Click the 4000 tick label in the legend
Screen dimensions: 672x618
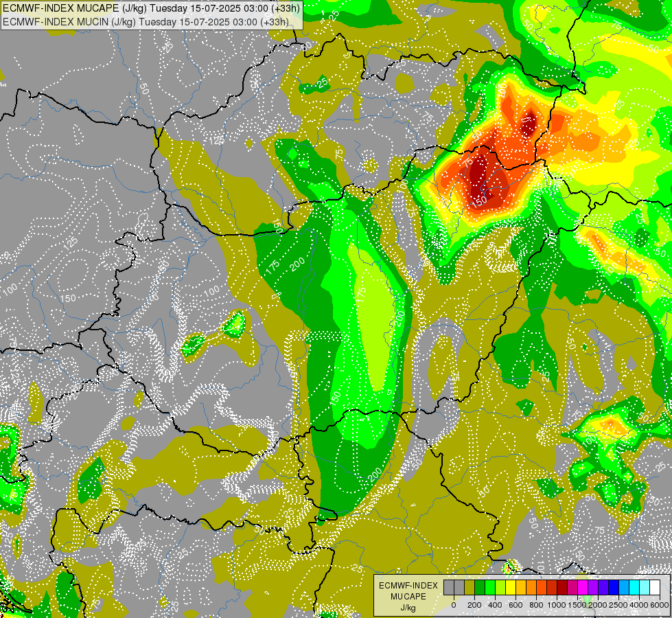639,605
